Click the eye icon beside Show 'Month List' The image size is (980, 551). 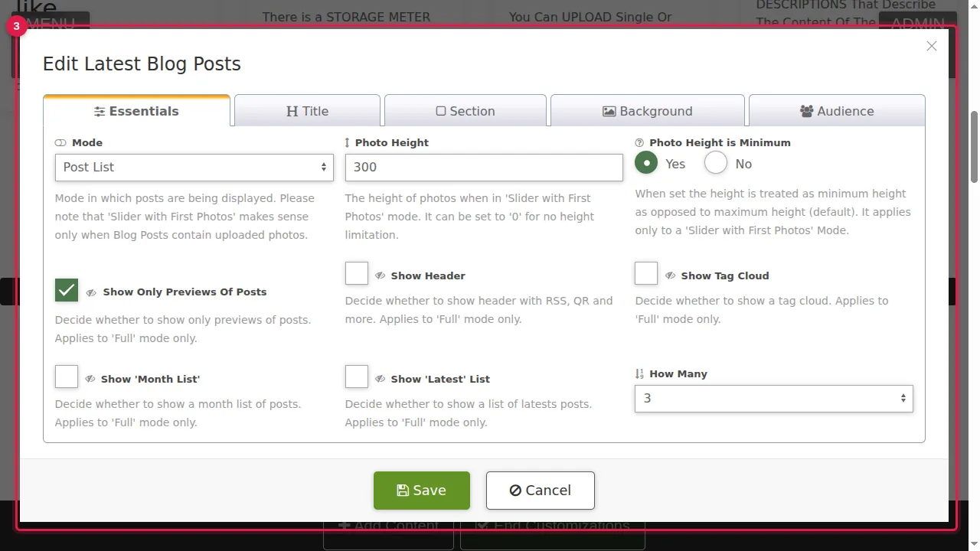pos(90,379)
